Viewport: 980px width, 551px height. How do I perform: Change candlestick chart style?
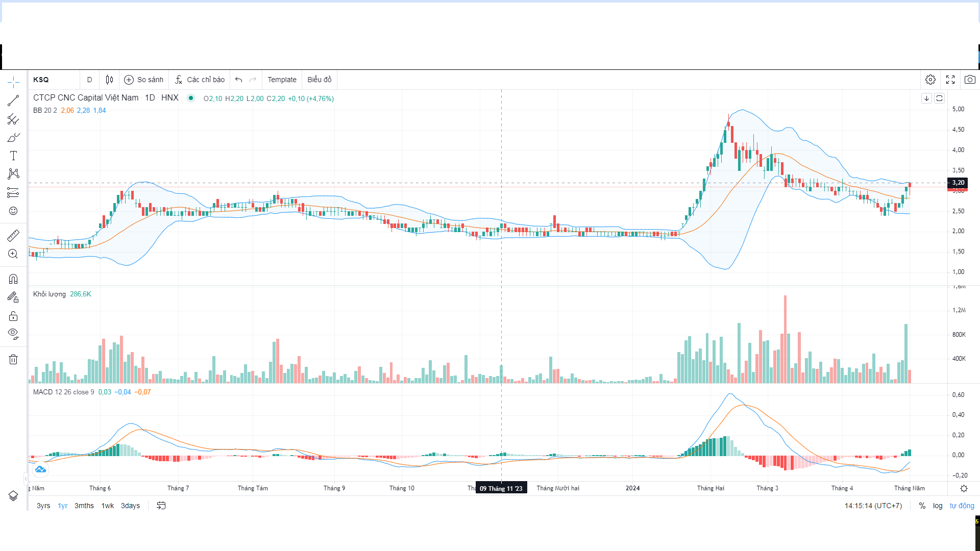click(x=109, y=80)
